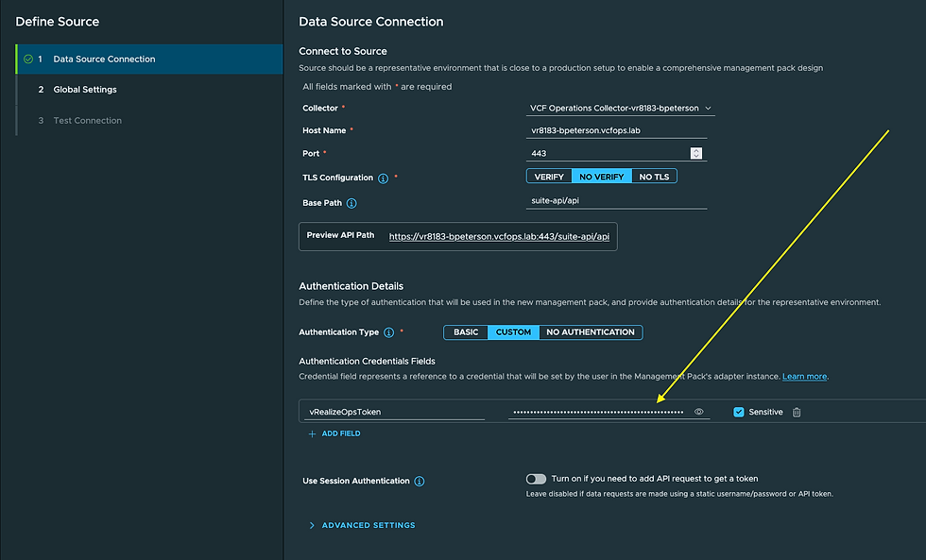Go to Global Settings step
The width and height of the screenshot is (926, 560).
point(85,90)
